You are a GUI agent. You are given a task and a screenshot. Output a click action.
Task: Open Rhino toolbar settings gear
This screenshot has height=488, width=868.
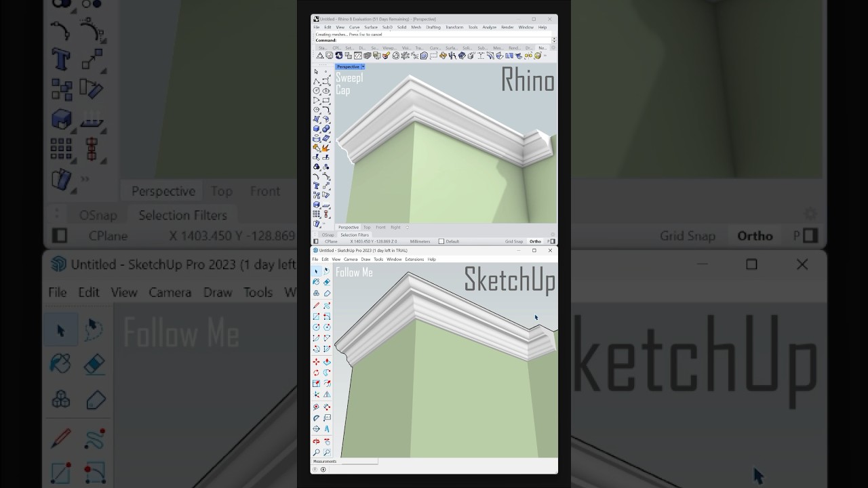553,48
